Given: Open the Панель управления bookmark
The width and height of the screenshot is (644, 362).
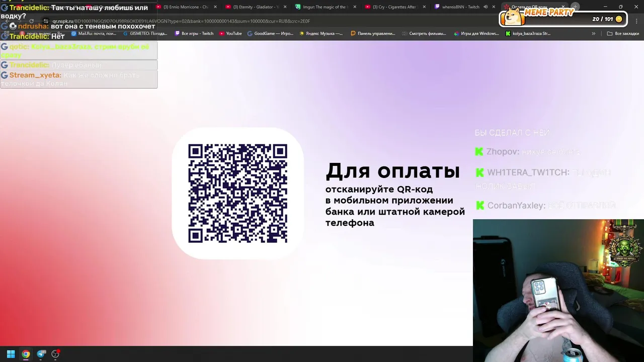Looking at the screenshot, I should coord(373,34).
